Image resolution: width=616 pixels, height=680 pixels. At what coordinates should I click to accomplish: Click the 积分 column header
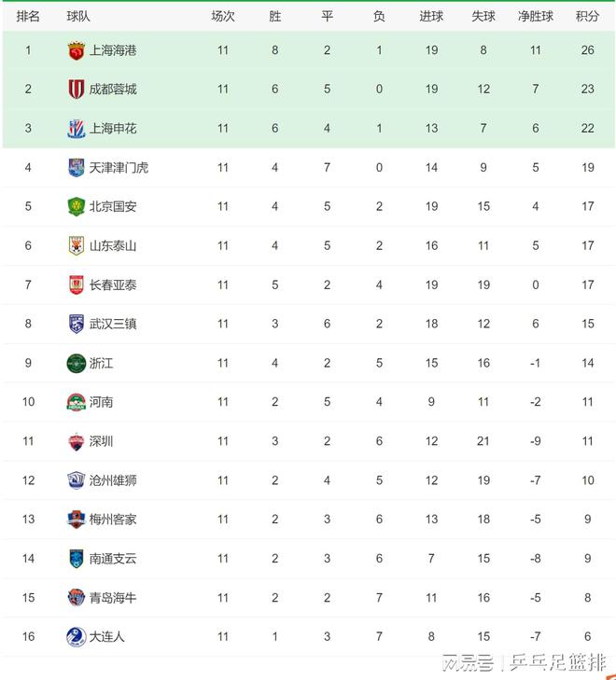coord(587,17)
